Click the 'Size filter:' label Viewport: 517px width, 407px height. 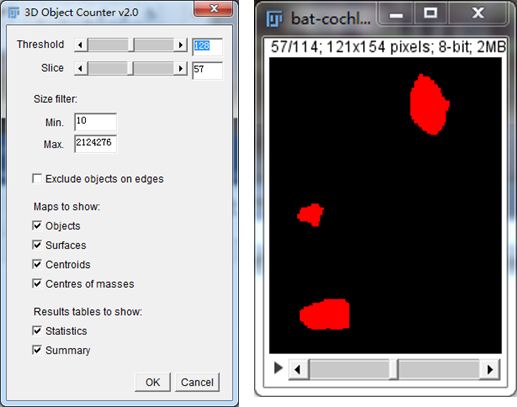(x=55, y=99)
